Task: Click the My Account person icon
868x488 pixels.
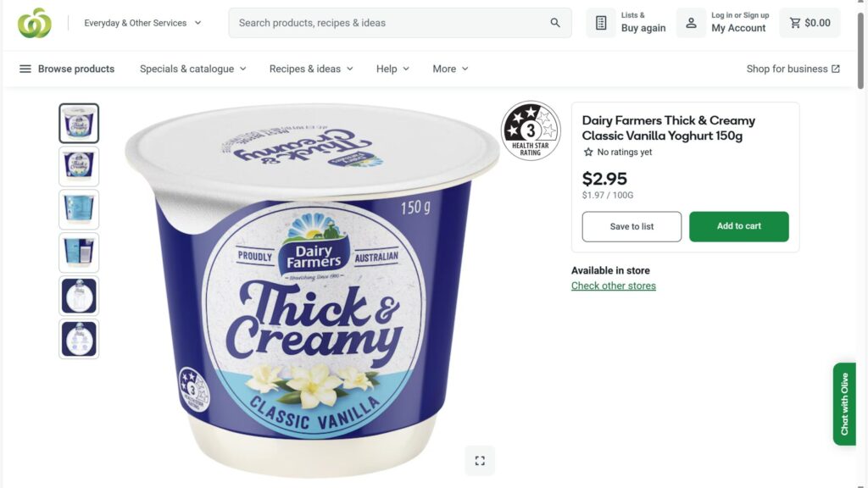Action: tap(691, 23)
